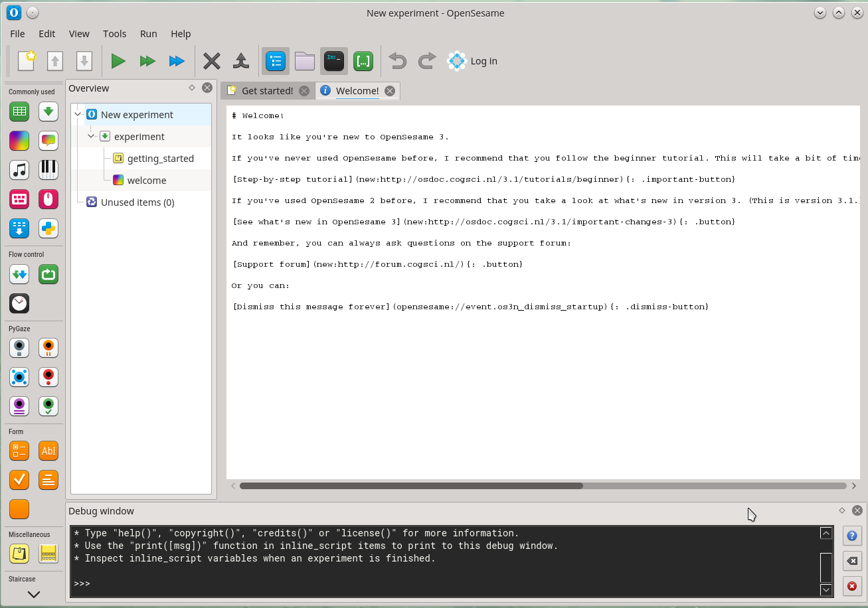Select the yellow calendar-style miscellaneous icon
This screenshot has height=608, width=868.
48,554
